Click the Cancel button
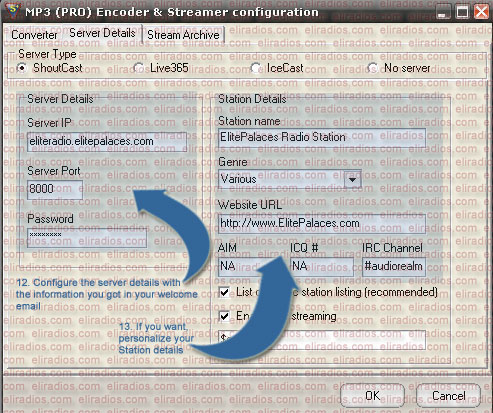This screenshot has height=413, width=493. tap(449, 396)
